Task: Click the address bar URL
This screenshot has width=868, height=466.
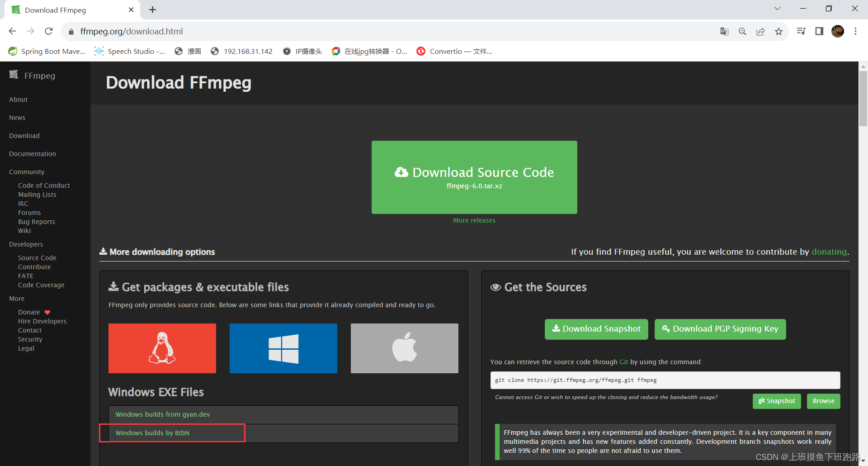Action: pos(132,31)
